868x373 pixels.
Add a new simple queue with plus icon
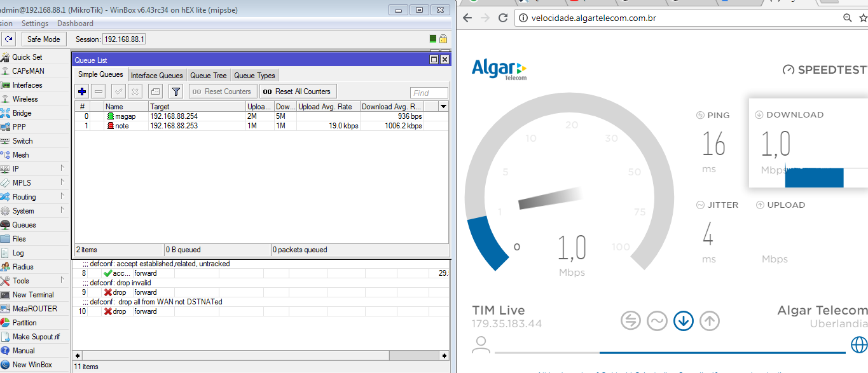click(82, 92)
